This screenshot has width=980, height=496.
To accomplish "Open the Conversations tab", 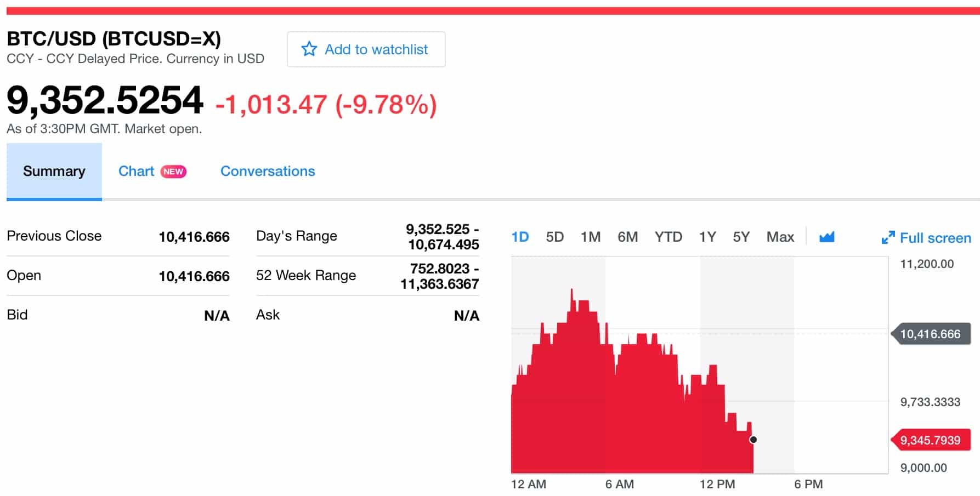I will click(268, 172).
